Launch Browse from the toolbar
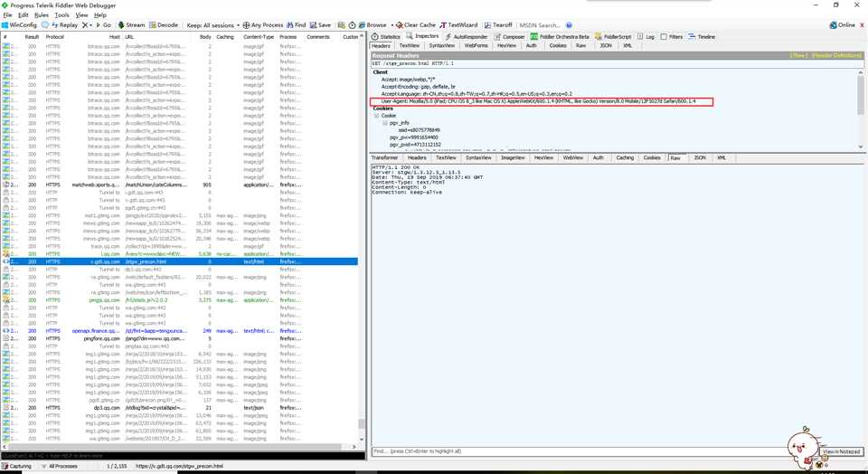Image resolution: width=868 pixels, height=474 pixels. pos(373,25)
